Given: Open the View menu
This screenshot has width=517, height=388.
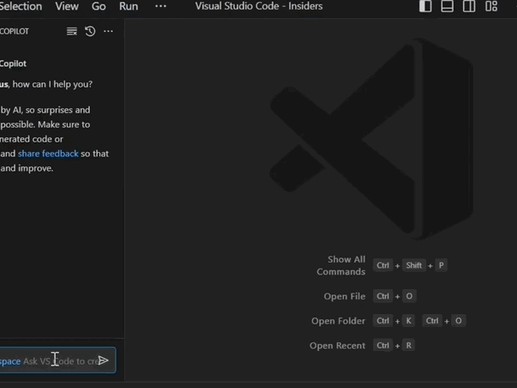Looking at the screenshot, I should click(67, 6).
